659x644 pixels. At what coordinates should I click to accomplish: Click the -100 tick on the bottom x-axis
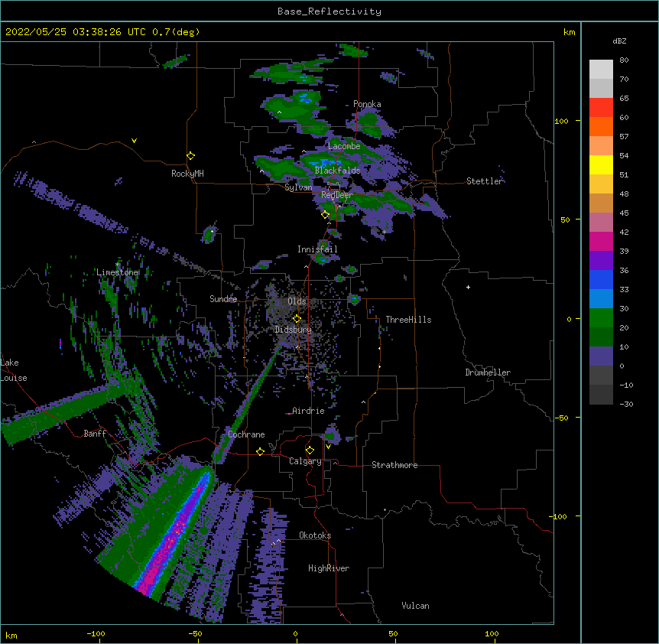pos(96,633)
